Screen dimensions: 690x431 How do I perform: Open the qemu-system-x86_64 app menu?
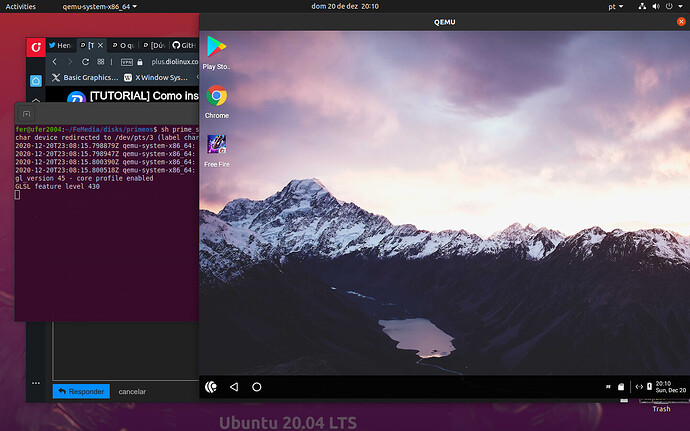99,6
